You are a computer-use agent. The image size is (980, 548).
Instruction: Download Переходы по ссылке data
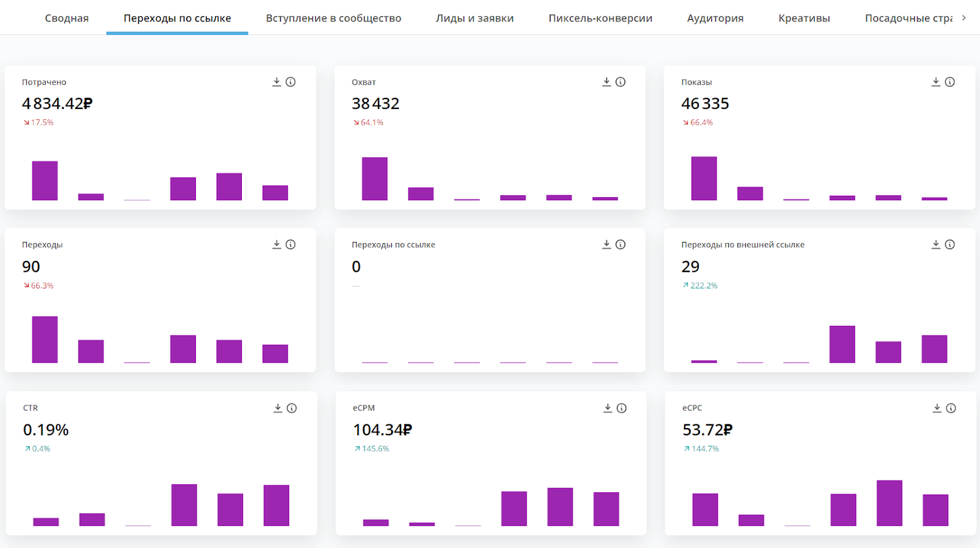(606, 244)
